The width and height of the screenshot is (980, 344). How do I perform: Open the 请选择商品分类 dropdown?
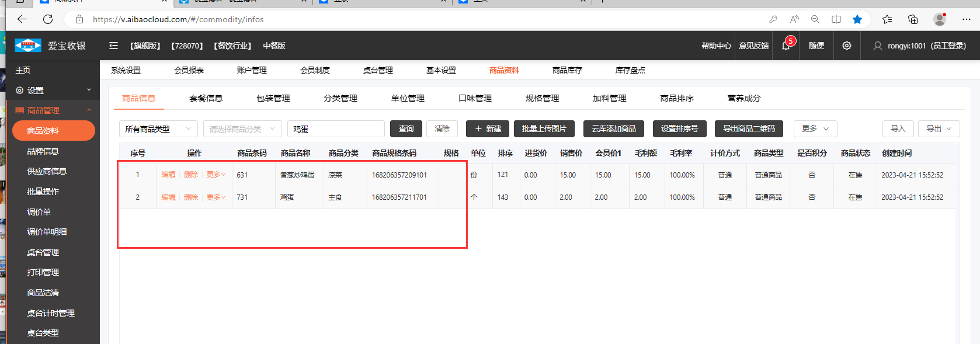point(242,128)
